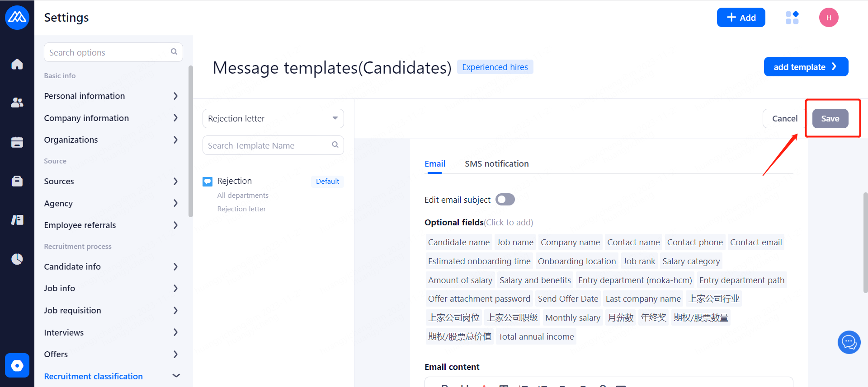Collapse the Recruitment classification section
The height and width of the screenshot is (387, 868).
(176, 376)
